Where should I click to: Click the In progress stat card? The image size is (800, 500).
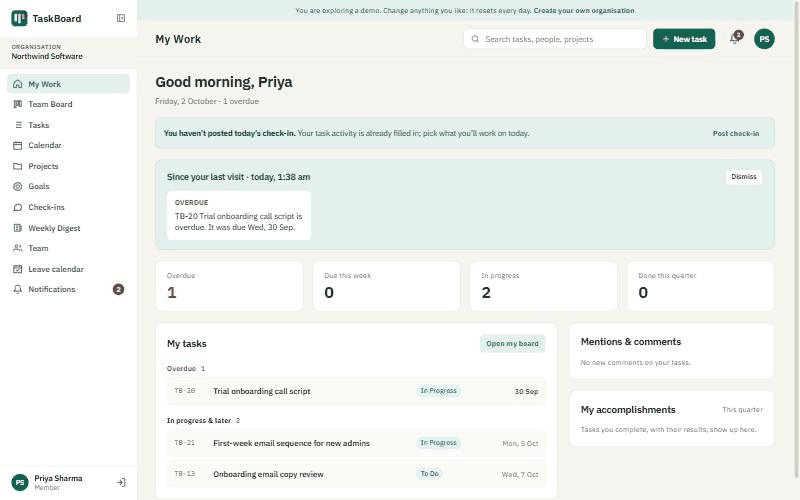click(x=543, y=286)
